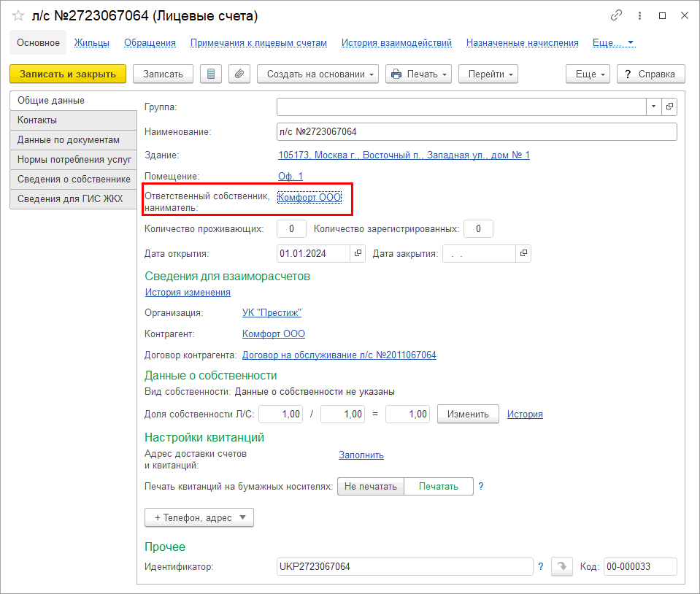Select Не печатать receipts option
The height and width of the screenshot is (594, 700).
[x=371, y=486]
